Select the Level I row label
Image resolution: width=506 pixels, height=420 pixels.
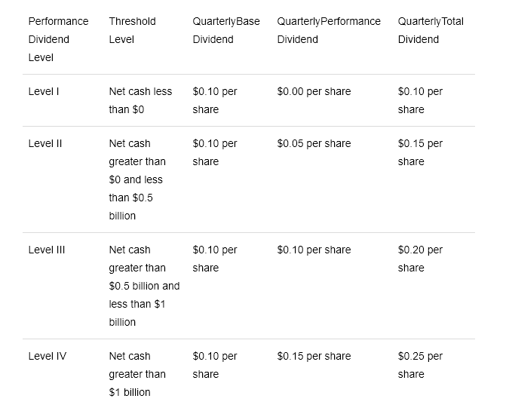click(x=44, y=91)
